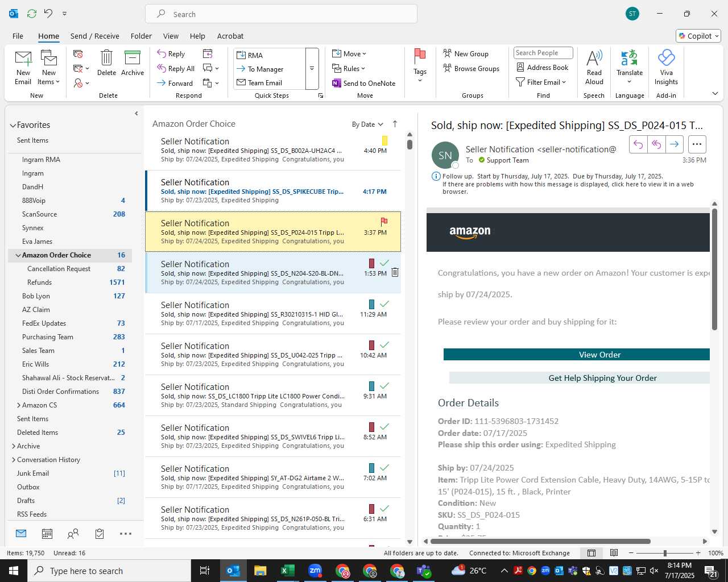The height and width of the screenshot is (582, 728).
Task: Toggle completion check on 8:52 AM message
Action: pyautogui.click(x=384, y=427)
